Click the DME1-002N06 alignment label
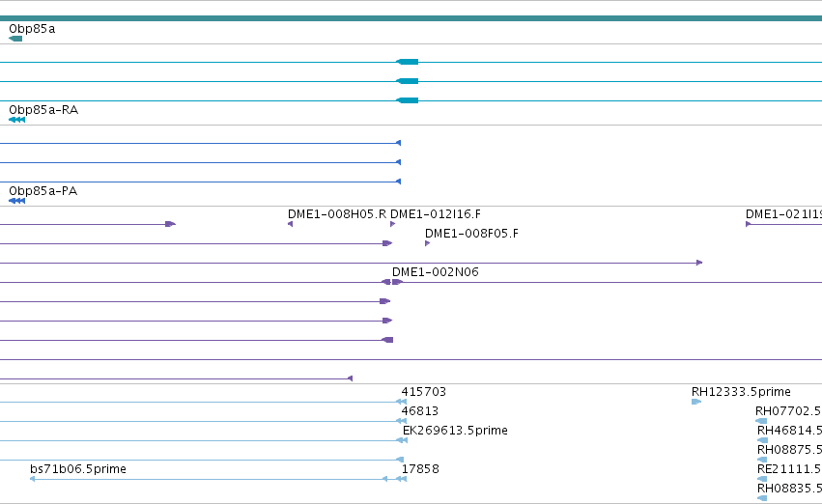Viewport: 822px width, 504px height. tap(435, 272)
